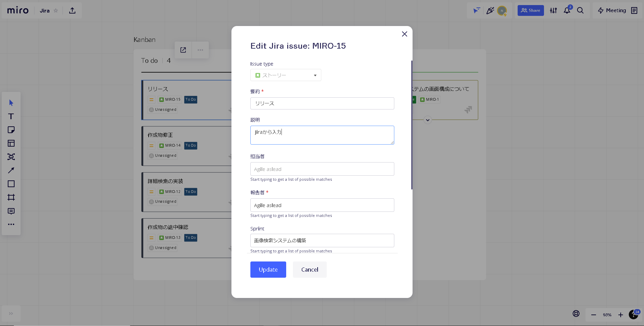Star the Jira board as favorite
This screenshot has width=644, height=326.
pos(56,10)
